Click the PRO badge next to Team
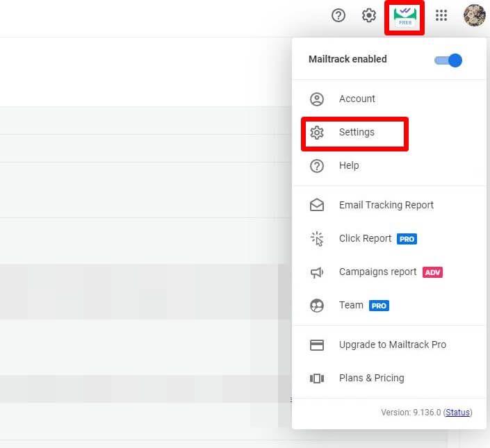The width and height of the screenshot is (490, 448). 379,306
